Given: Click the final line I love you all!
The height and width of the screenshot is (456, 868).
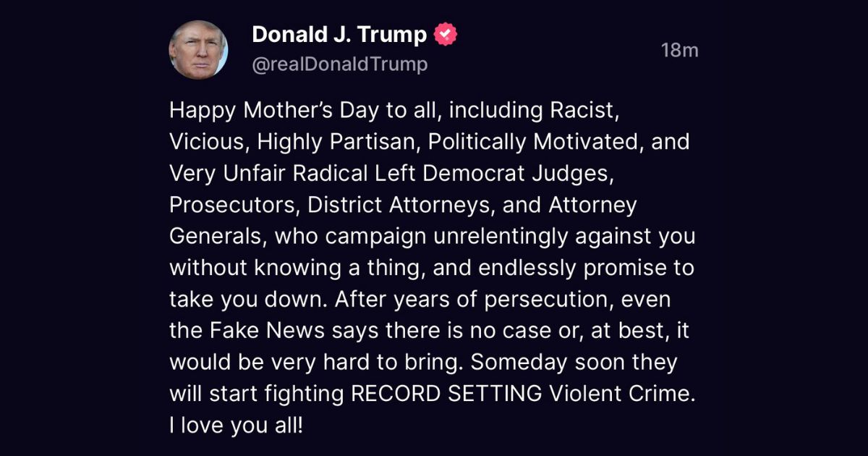Looking at the screenshot, I should pos(235,425).
